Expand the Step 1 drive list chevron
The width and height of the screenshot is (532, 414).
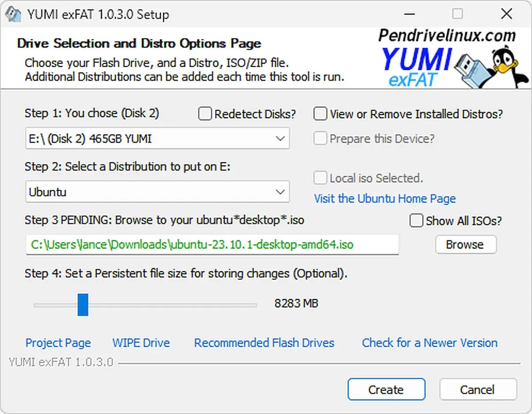coord(280,138)
